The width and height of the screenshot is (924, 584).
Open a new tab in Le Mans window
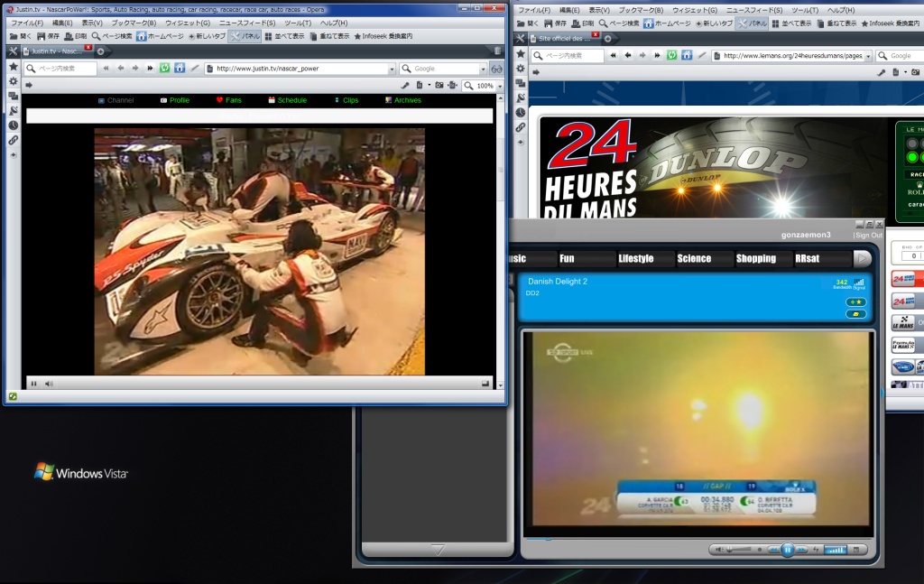click(607, 38)
